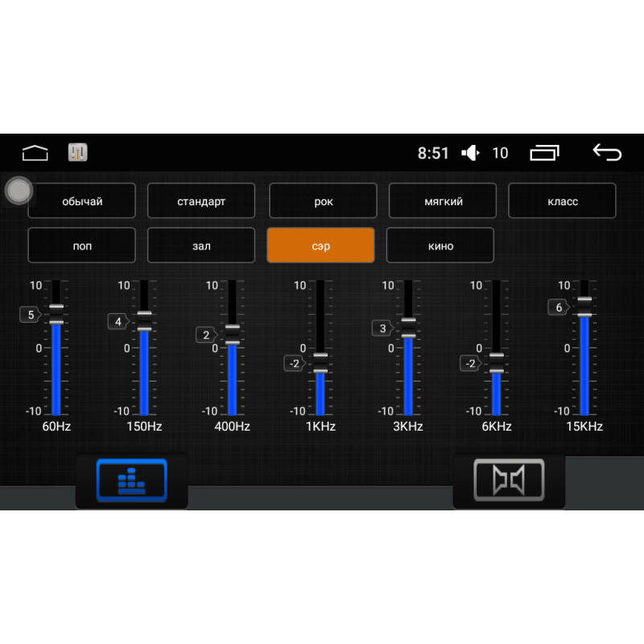Select the класс preset

[562, 200]
